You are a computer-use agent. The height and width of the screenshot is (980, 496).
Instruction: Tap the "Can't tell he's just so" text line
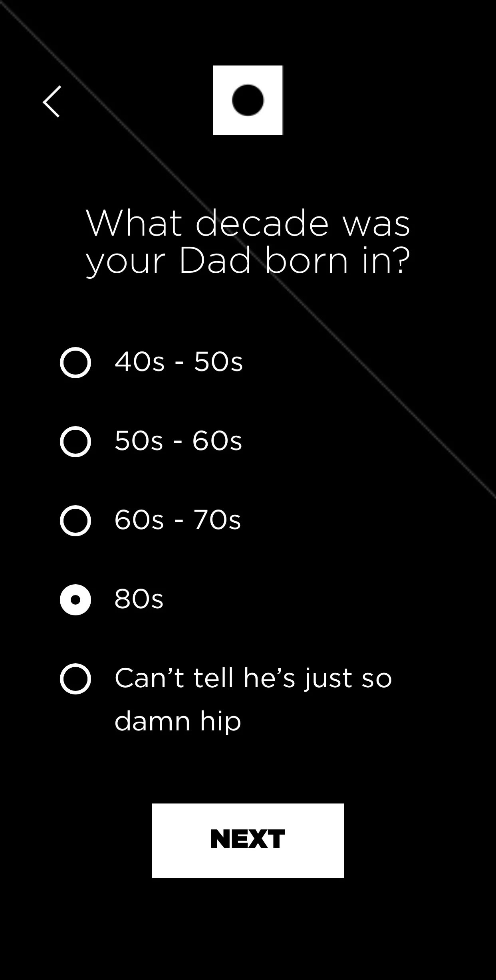[253, 679]
